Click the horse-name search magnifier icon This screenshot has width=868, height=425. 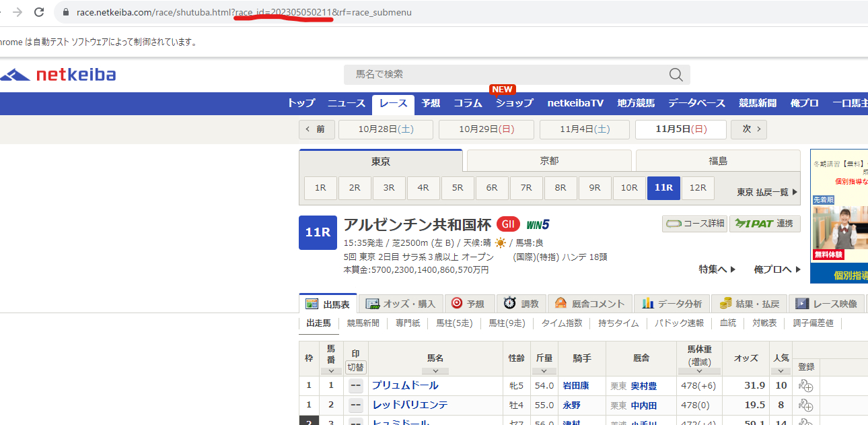tap(675, 75)
